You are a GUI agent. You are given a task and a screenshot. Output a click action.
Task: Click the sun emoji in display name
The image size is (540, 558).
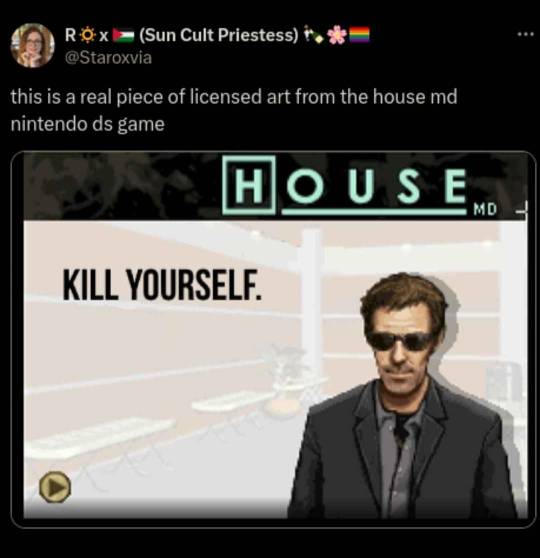87,35
